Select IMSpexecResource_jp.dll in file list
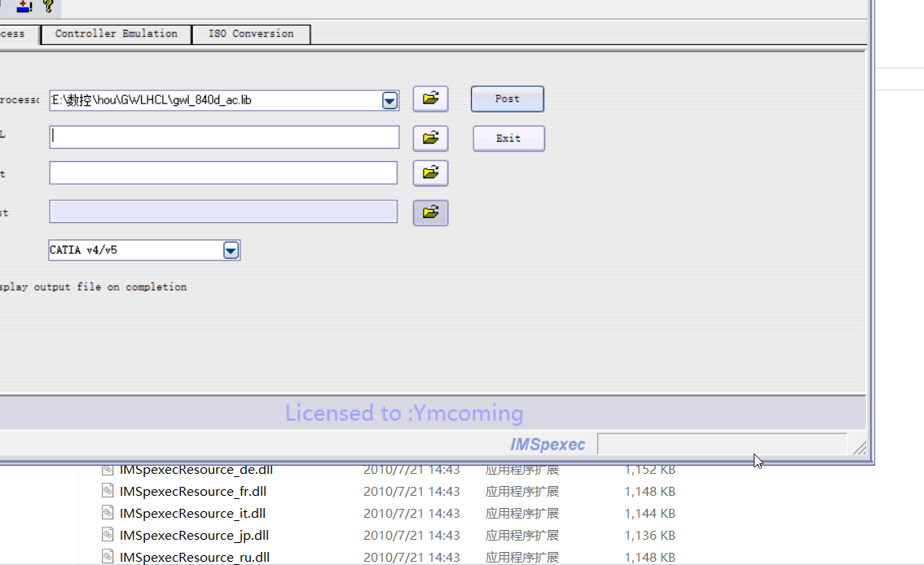Screen dimensions: 924x565 194,535
